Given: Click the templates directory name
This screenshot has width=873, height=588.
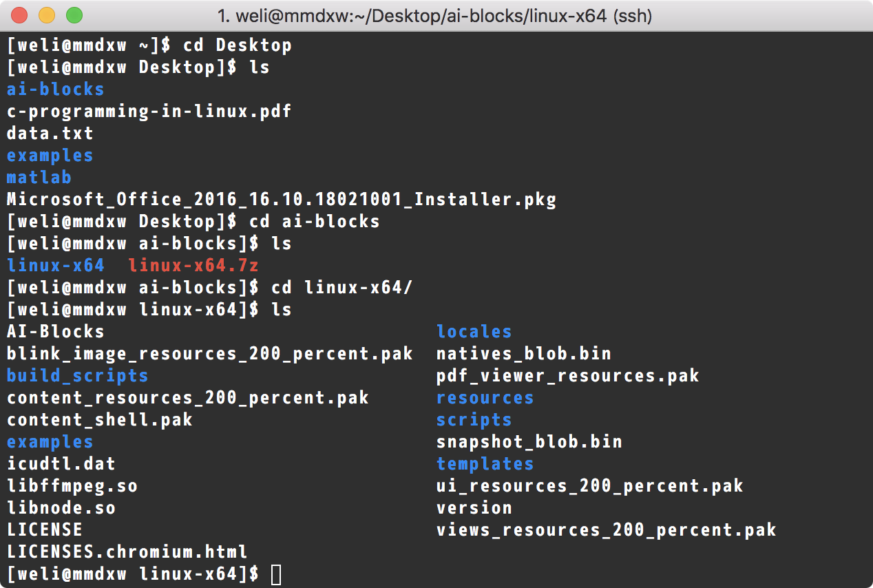Looking at the screenshot, I should tap(485, 464).
